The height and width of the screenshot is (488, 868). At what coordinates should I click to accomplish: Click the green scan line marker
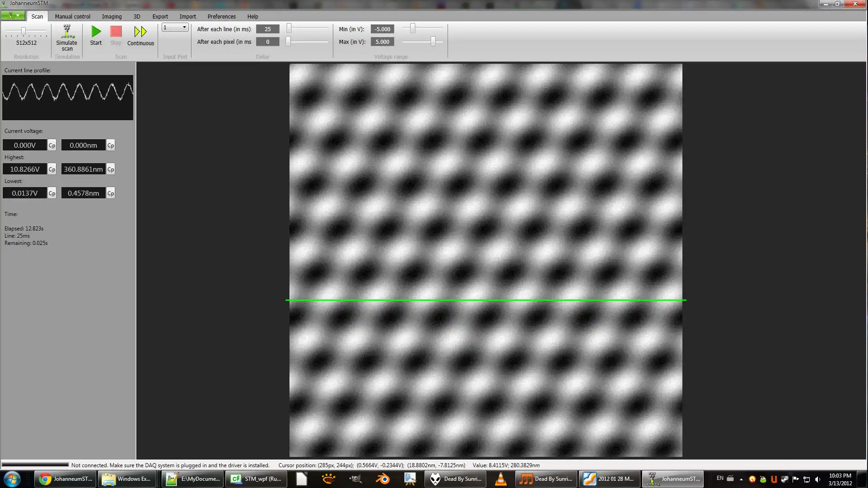pos(486,300)
